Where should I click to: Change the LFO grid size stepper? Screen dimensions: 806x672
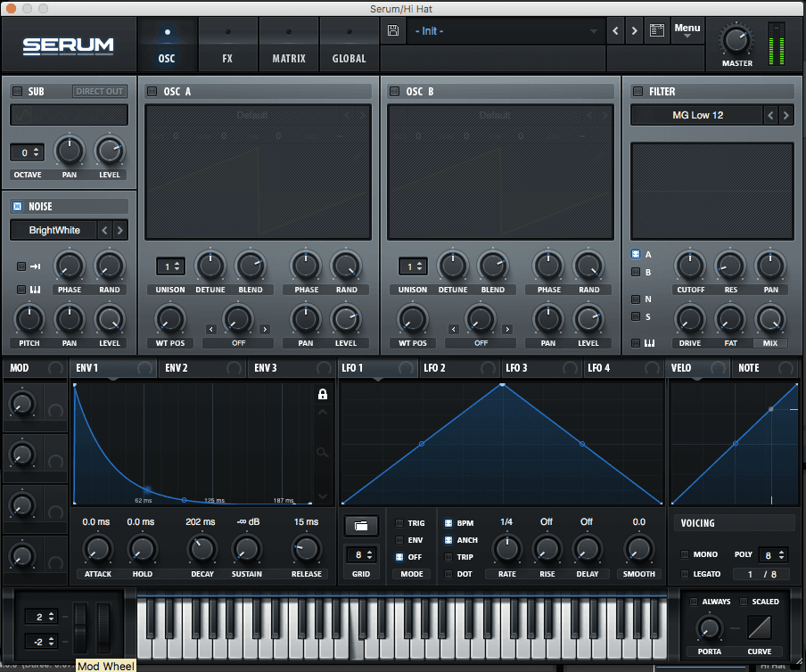point(361,555)
